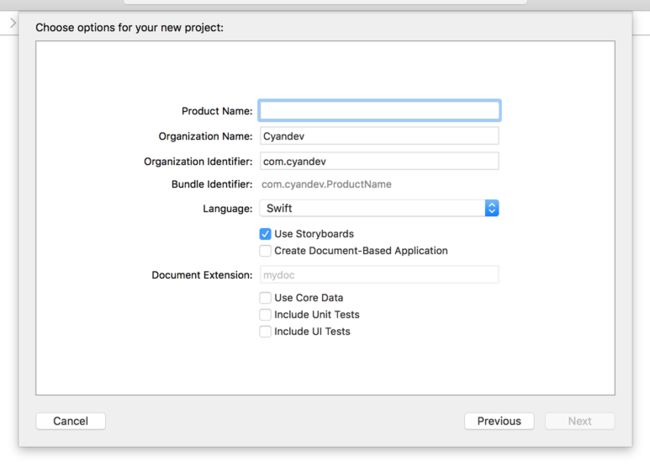Click the "Include Unit Tests" label text
Viewport: 650px width, 468px height.
(317, 315)
